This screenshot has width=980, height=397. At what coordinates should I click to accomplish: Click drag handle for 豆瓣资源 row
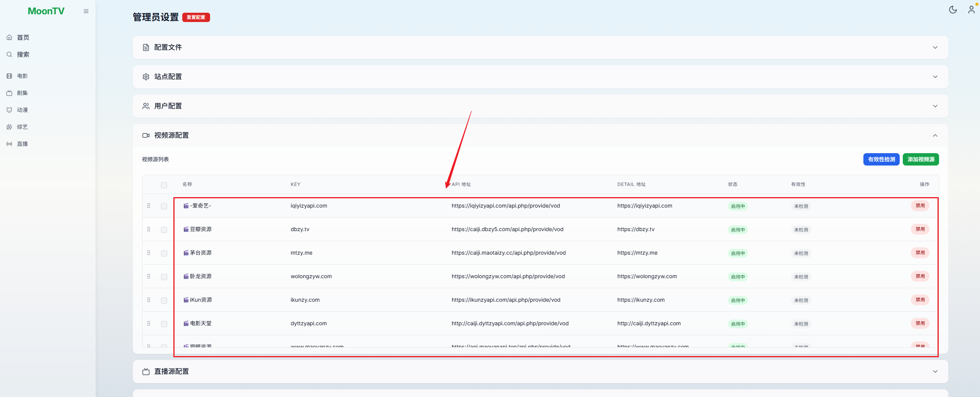(x=149, y=229)
